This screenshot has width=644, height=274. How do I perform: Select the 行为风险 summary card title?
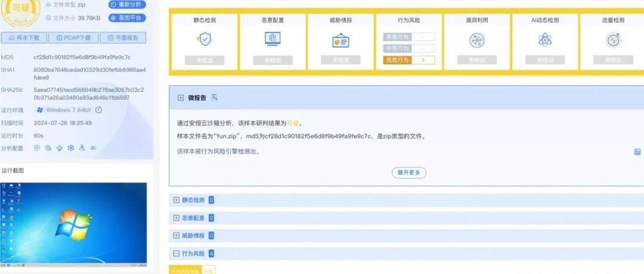408,20
